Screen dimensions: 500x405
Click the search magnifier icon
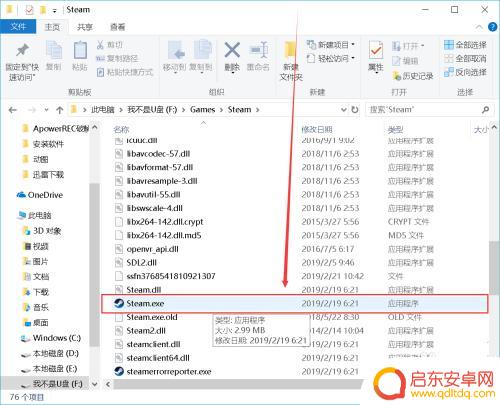[486, 109]
